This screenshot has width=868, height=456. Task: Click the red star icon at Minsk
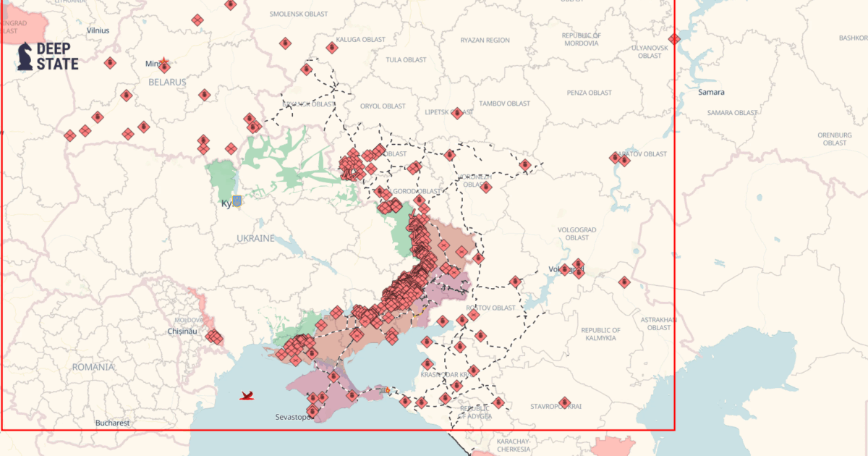pyautogui.click(x=164, y=62)
